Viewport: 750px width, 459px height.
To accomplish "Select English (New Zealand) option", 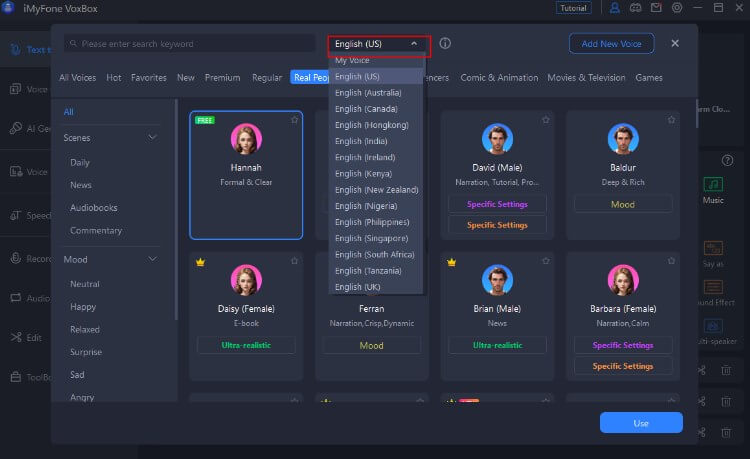I will coord(375,190).
